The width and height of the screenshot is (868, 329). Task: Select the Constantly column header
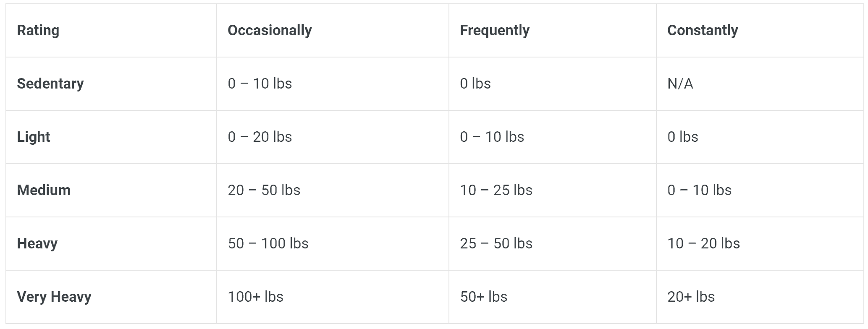(x=702, y=30)
